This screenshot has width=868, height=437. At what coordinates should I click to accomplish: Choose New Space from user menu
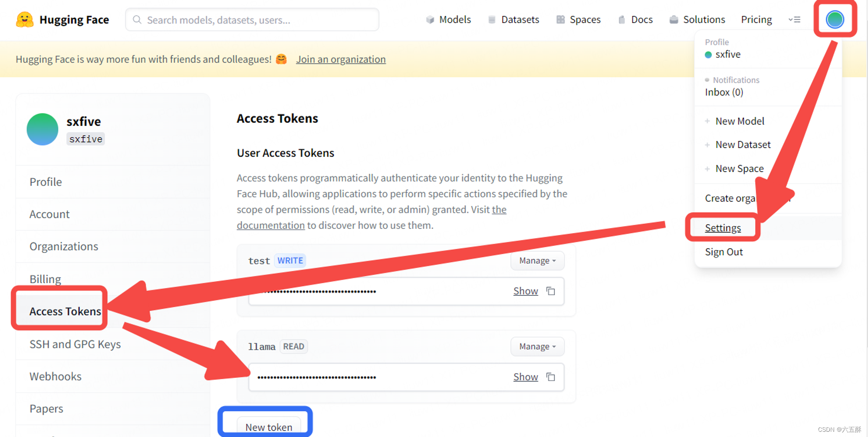(x=740, y=169)
